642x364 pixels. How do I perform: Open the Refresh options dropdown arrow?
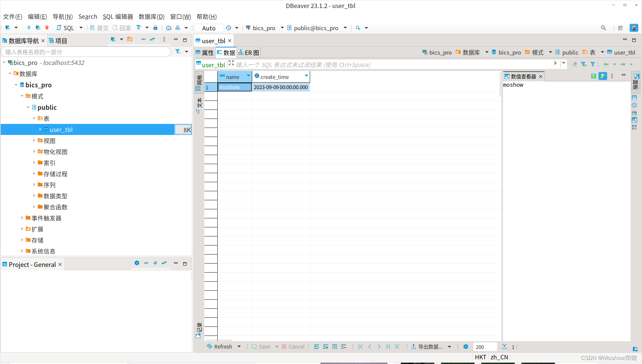tap(239, 347)
